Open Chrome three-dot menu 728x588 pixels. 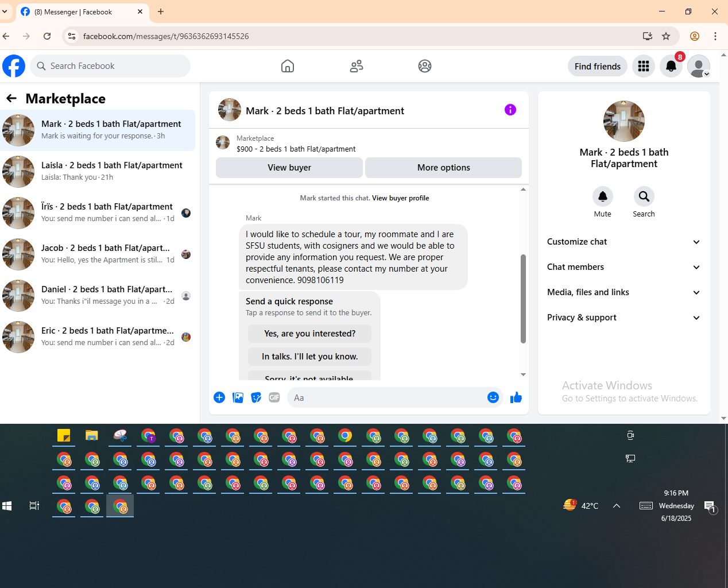click(x=715, y=36)
